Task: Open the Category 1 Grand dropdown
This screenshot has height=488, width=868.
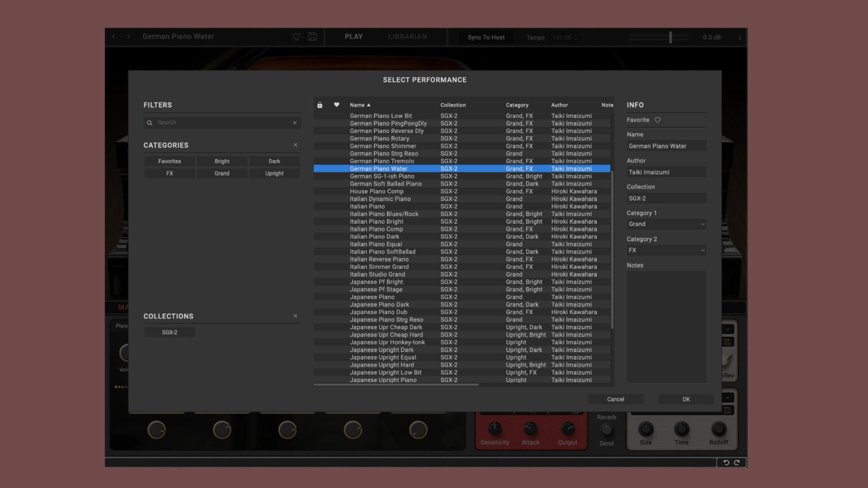Action: (666, 224)
